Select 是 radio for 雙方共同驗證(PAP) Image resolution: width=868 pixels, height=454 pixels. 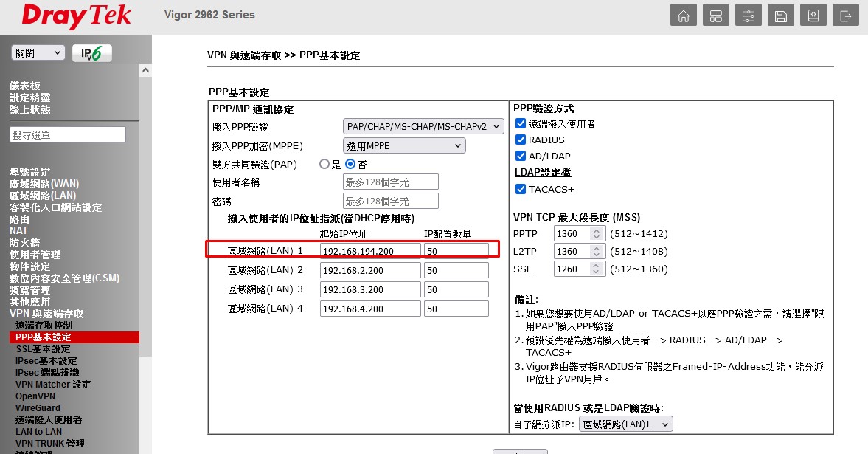[x=324, y=165]
